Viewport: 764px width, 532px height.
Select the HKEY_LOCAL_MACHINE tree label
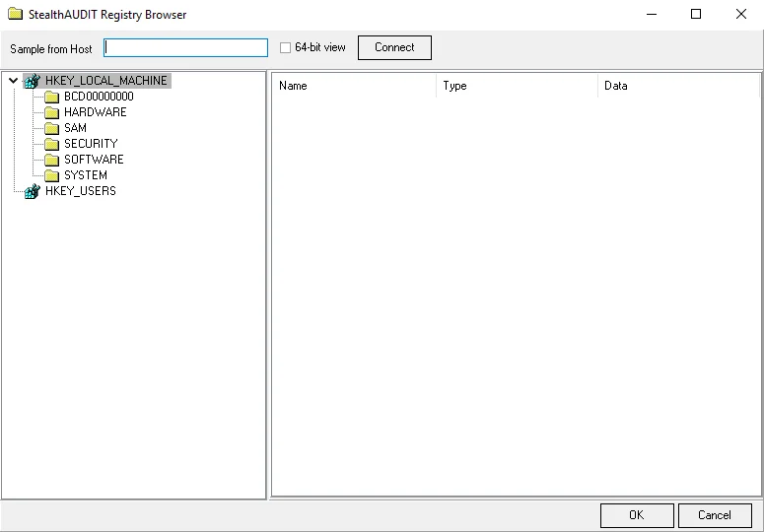click(106, 81)
